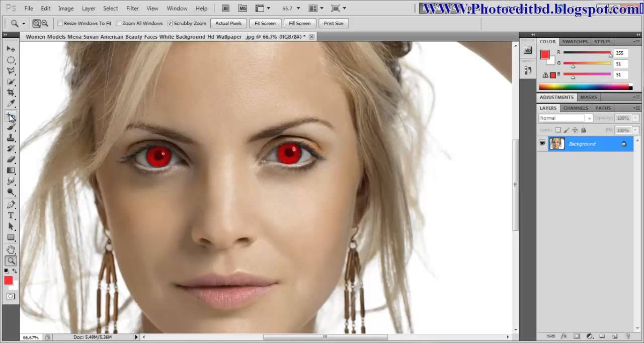Open the Select menu
The image size is (644, 343).
[x=111, y=9]
